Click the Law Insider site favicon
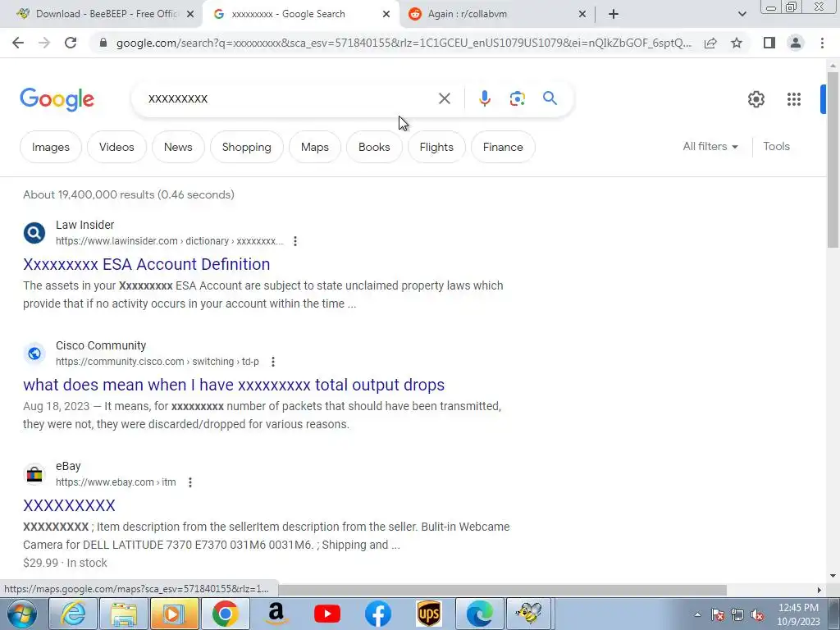 [34, 233]
